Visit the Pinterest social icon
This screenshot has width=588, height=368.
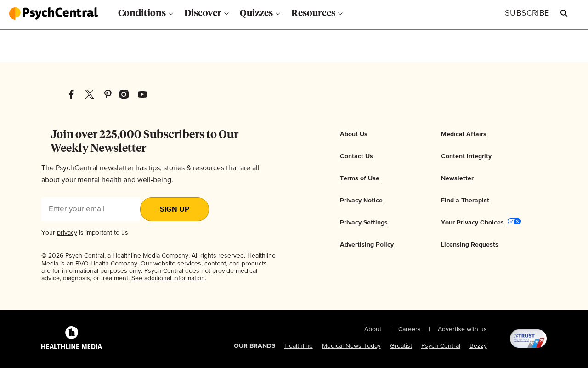pos(107,94)
